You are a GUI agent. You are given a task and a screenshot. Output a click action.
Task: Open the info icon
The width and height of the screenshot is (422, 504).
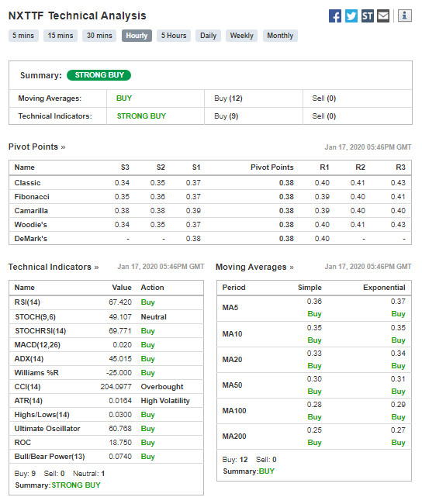[405, 16]
